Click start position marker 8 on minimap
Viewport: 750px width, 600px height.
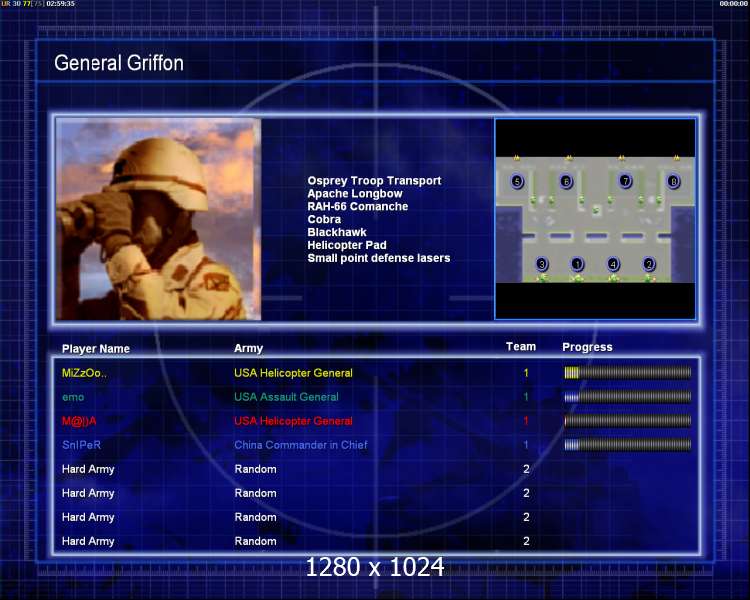coord(673,181)
